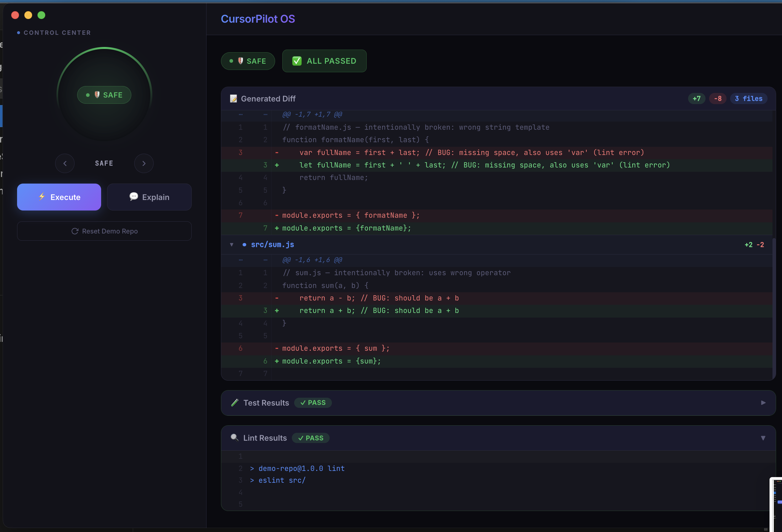Collapse the Lint Results panel arrow
Screen dimensions: 782x532
coord(763,438)
